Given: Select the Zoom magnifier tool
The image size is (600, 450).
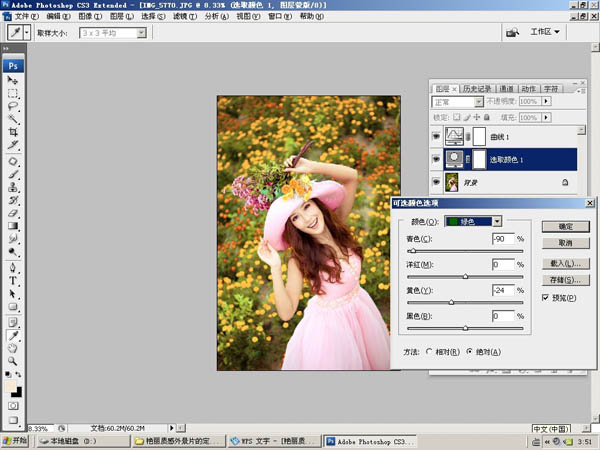Looking at the screenshot, I should pyautogui.click(x=13, y=360).
